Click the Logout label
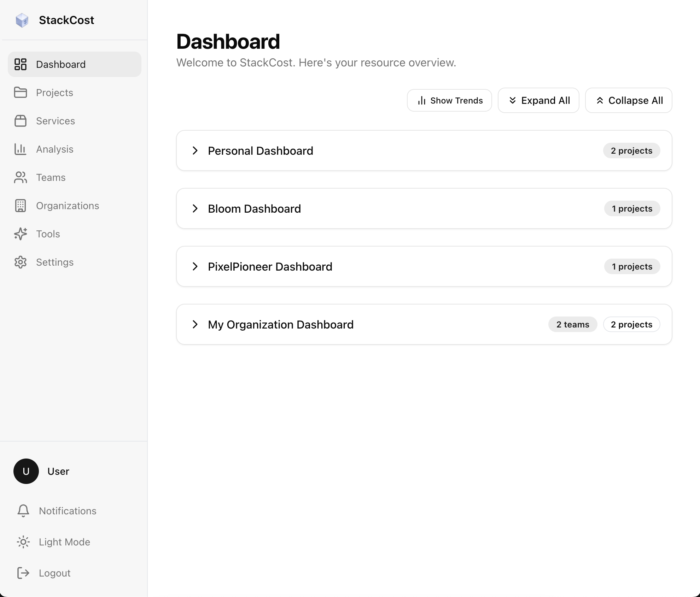The image size is (700, 597). point(55,573)
